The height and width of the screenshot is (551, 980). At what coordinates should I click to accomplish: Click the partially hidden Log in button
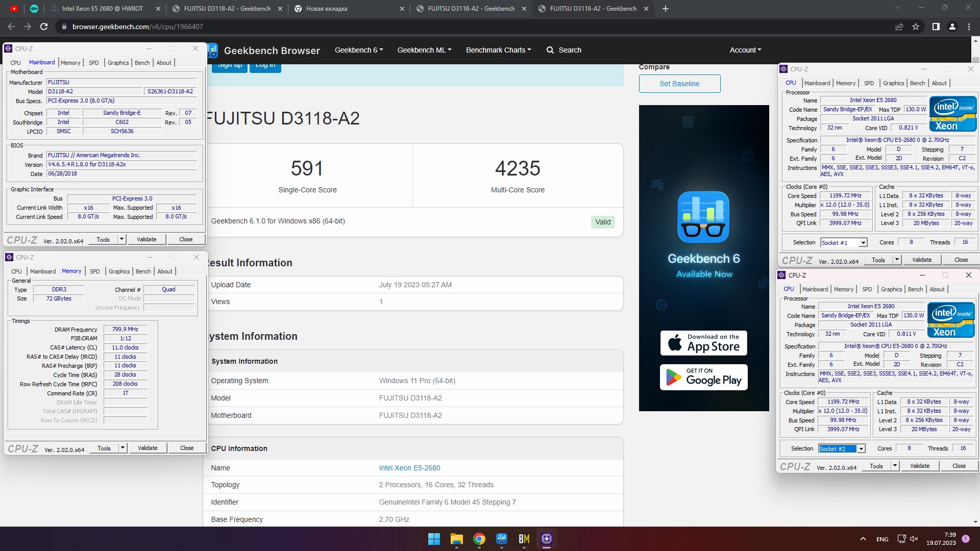point(265,67)
